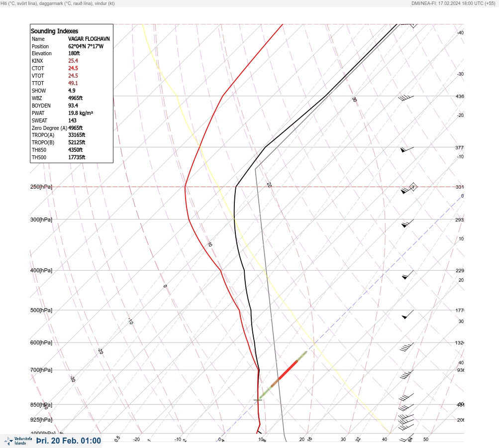
Task: Click the thick red segment on the parcel line
Action: [x=288, y=370]
